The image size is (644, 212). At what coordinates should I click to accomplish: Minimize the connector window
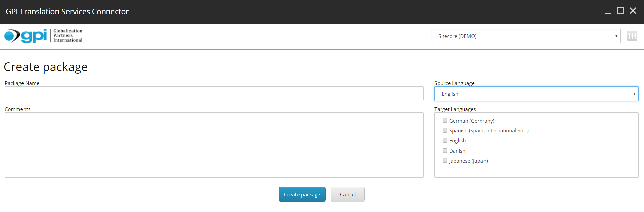pos(608,12)
